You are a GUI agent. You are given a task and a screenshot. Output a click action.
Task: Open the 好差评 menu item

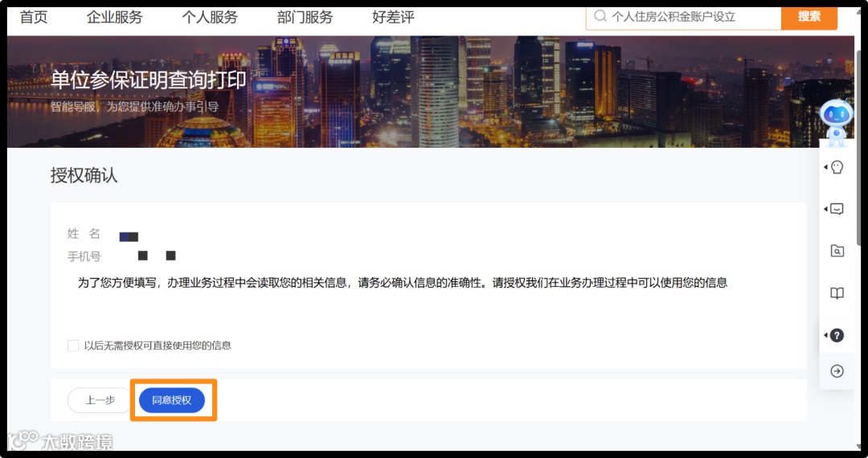[393, 17]
